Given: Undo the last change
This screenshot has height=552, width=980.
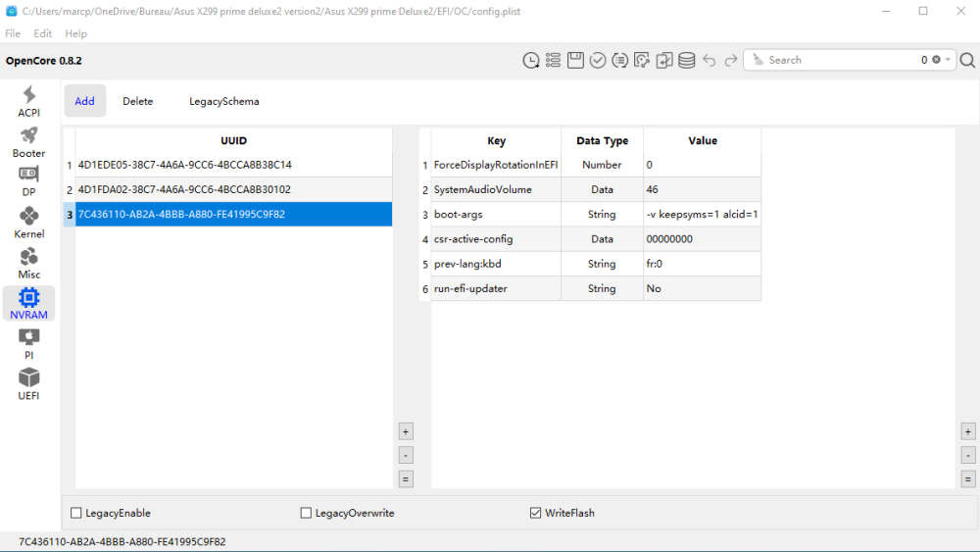Looking at the screenshot, I should [709, 60].
